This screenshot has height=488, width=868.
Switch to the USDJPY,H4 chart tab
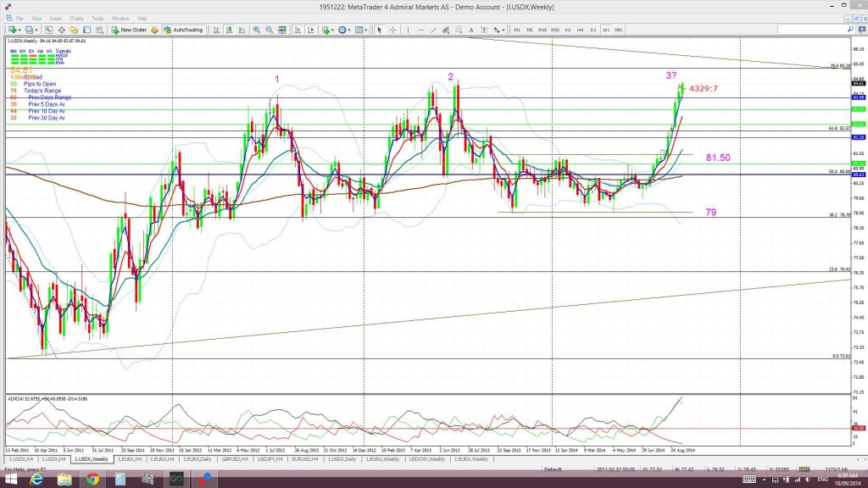(x=270, y=459)
